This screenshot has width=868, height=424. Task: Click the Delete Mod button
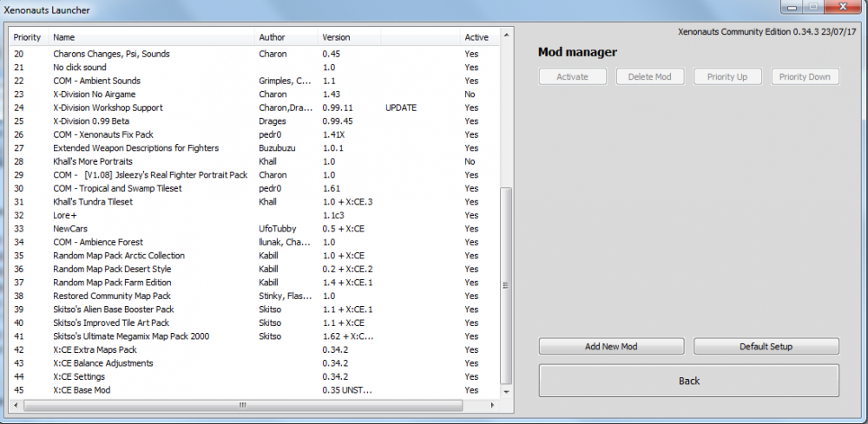[650, 77]
